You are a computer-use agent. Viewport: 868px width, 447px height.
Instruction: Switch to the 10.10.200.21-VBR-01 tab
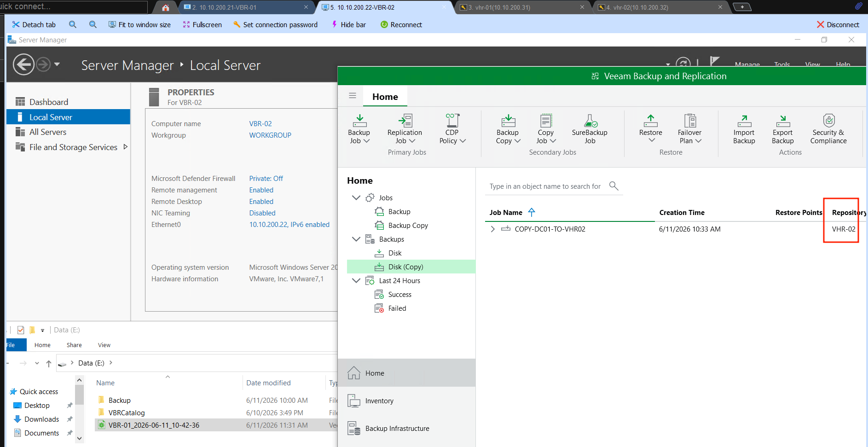click(246, 7)
